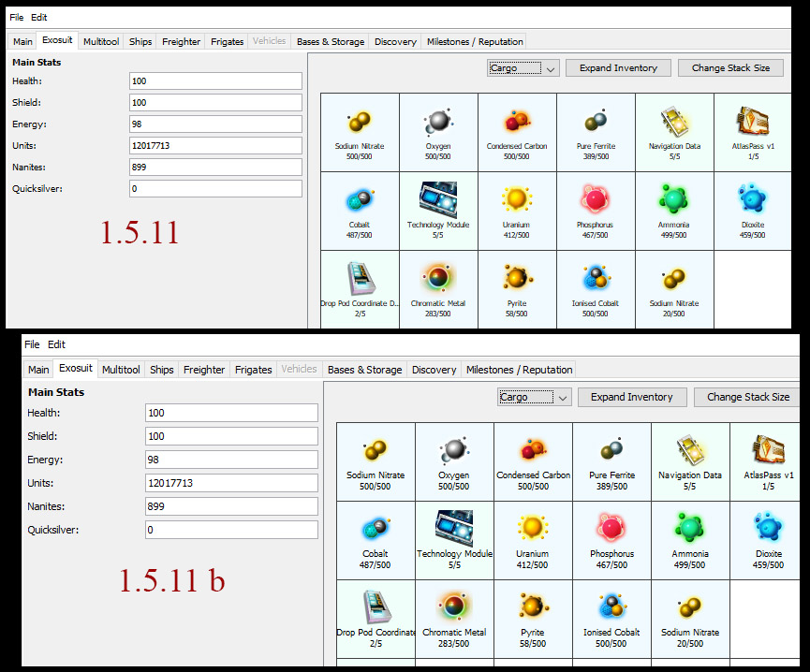This screenshot has width=810, height=672.
Task: Select AtlasPass v1 icon in bottom window
Action: 769,450
